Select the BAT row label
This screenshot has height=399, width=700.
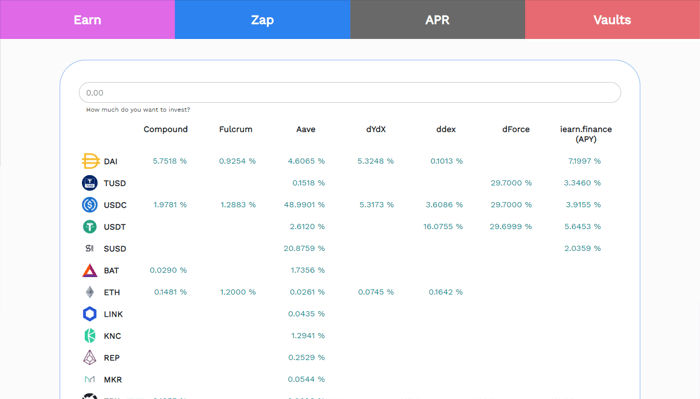point(111,271)
